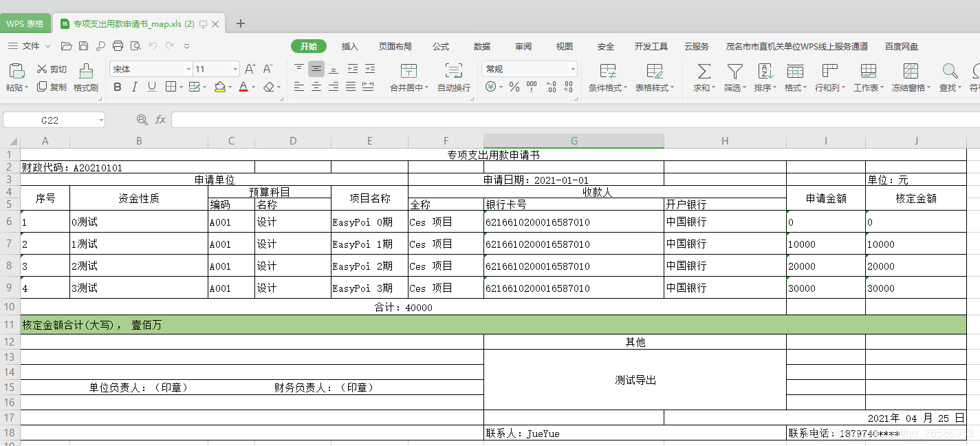Viewport: 980px width, 446px height.
Task: Open the Worksheet (工作表) button
Action: (x=869, y=78)
